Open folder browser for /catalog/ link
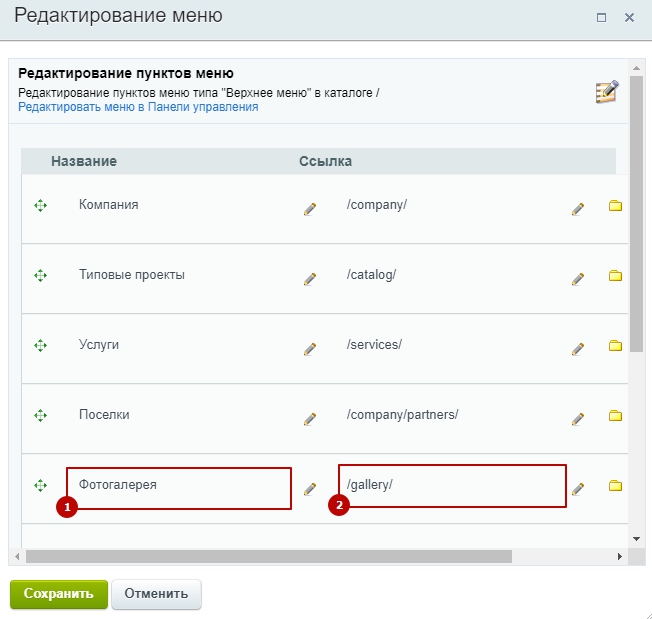This screenshot has height=619, width=652. tap(615, 276)
